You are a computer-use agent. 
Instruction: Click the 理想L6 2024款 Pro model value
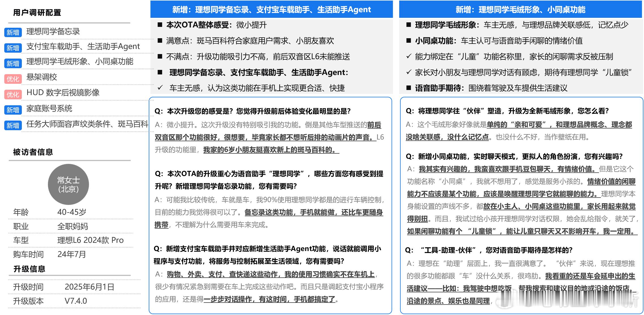pos(91,240)
